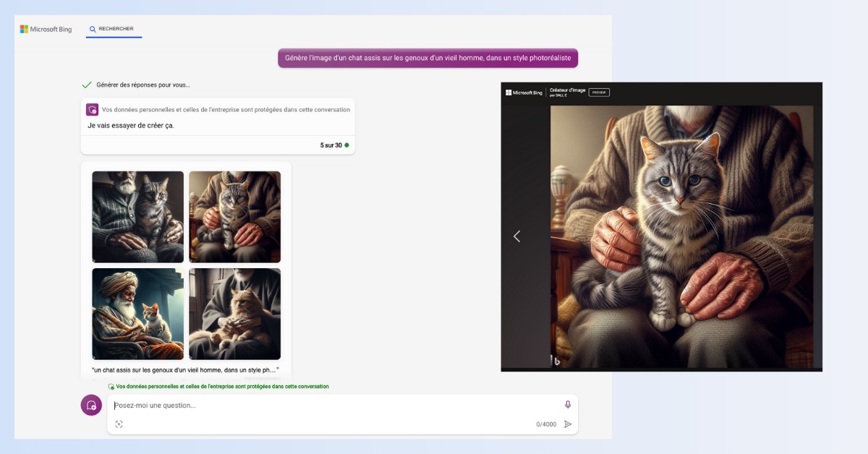This screenshot has height=454, width=868.
Task: Click the Microsoft Bing logo in chat header
Action: tap(46, 30)
